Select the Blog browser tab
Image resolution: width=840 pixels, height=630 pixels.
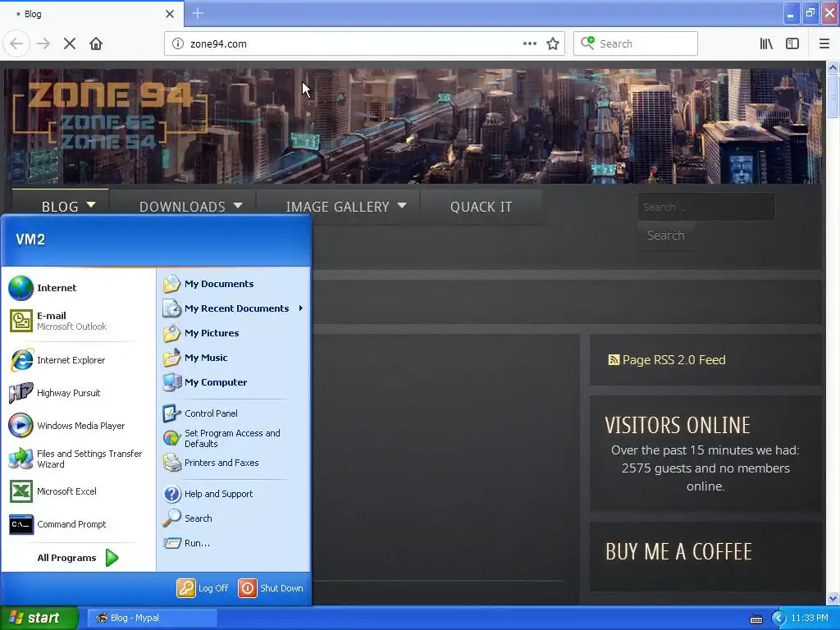point(91,14)
